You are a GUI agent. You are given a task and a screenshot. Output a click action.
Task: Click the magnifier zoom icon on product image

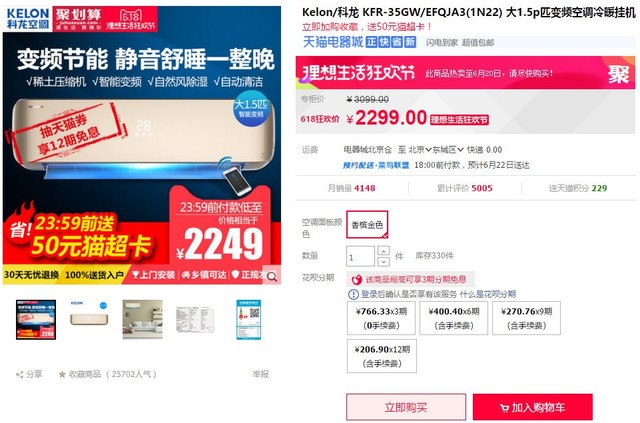pyautogui.click(x=272, y=277)
